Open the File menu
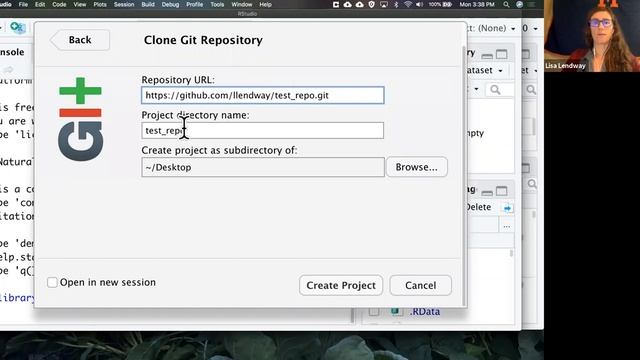This screenshot has height=360, width=640. click(23, 4)
